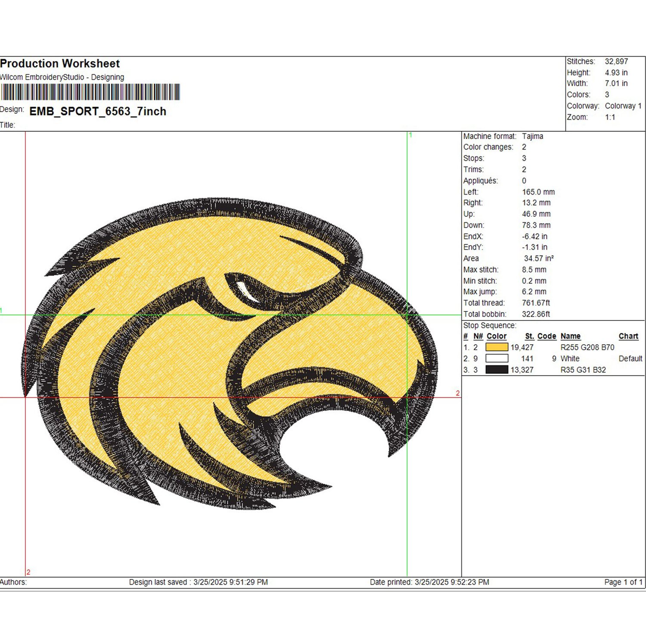Select the White thread color swatch
The width and height of the screenshot is (646, 644).
497,358
